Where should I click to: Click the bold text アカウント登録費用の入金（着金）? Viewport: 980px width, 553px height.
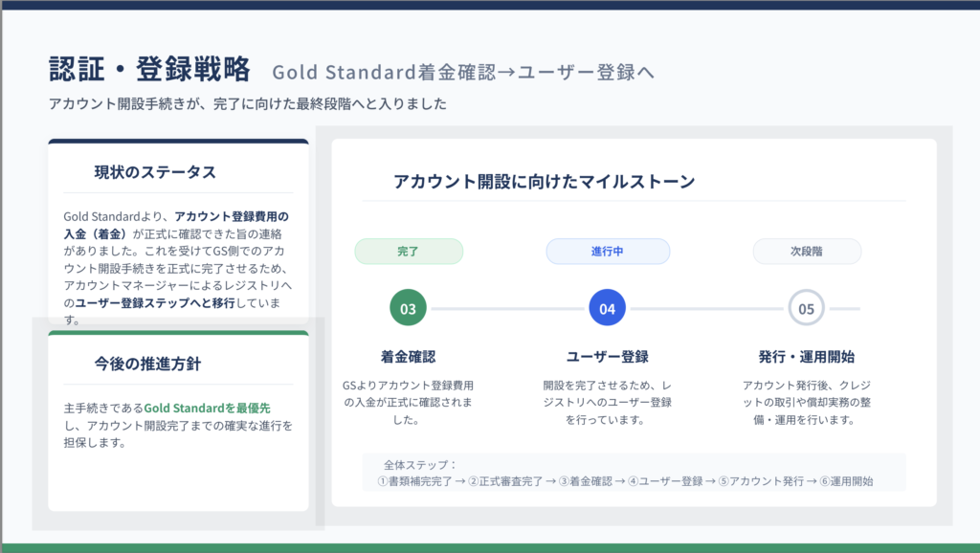pyautogui.click(x=177, y=225)
